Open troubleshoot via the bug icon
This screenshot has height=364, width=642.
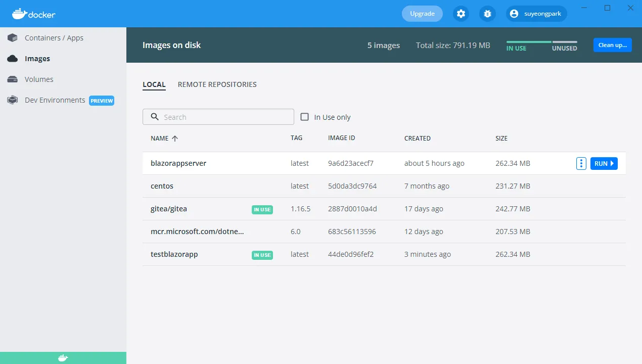(x=487, y=14)
